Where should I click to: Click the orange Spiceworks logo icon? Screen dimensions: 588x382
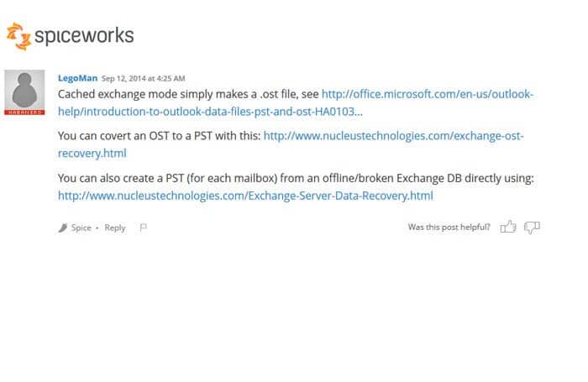(18, 36)
